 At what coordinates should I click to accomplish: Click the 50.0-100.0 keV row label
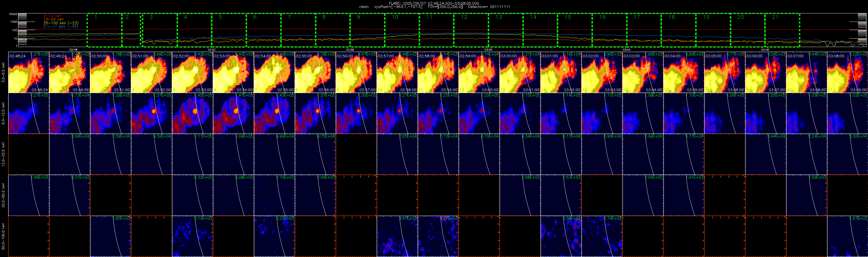point(3,236)
